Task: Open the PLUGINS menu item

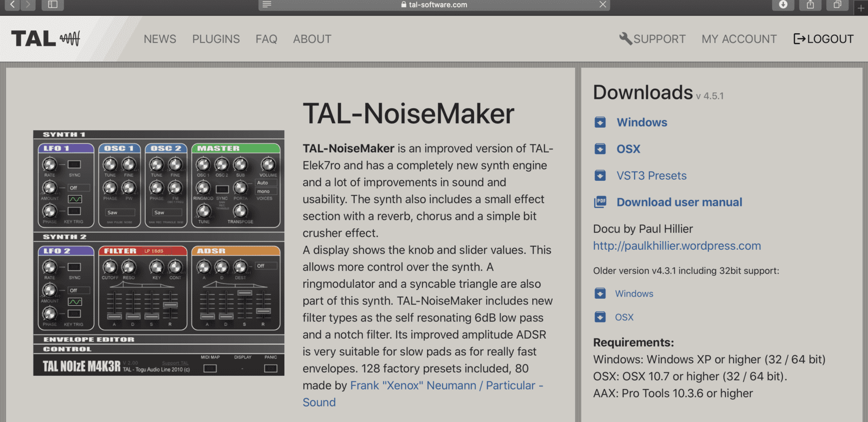Action: coord(216,39)
